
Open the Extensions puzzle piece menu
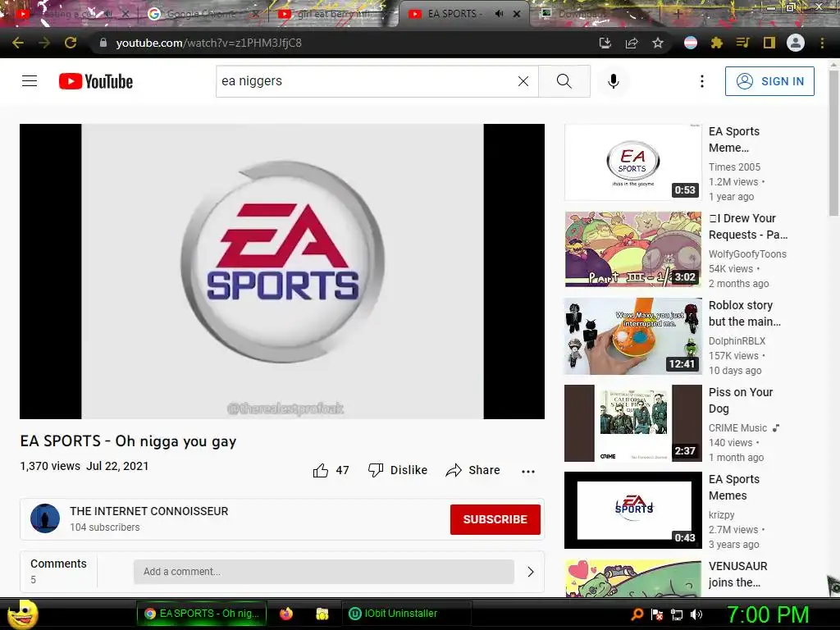point(717,43)
